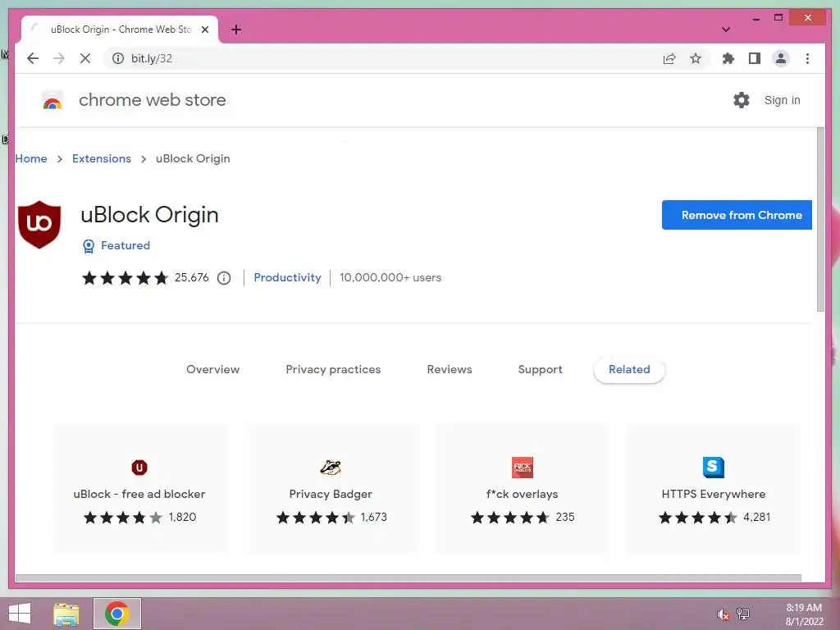Click the uBlock Origin shield logo
The height and width of the screenshot is (630, 840).
39,225
